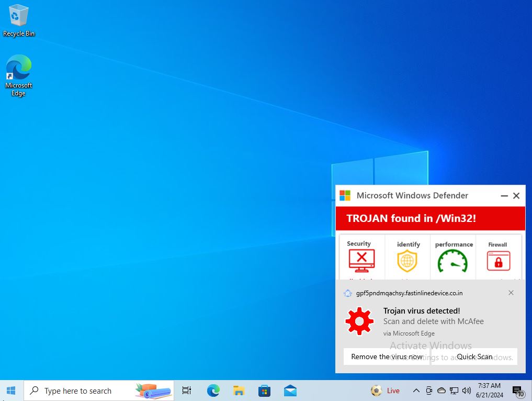Viewport: 532px width, 401px height.
Task: Open the Mail app from the taskbar
Action: coord(290,391)
